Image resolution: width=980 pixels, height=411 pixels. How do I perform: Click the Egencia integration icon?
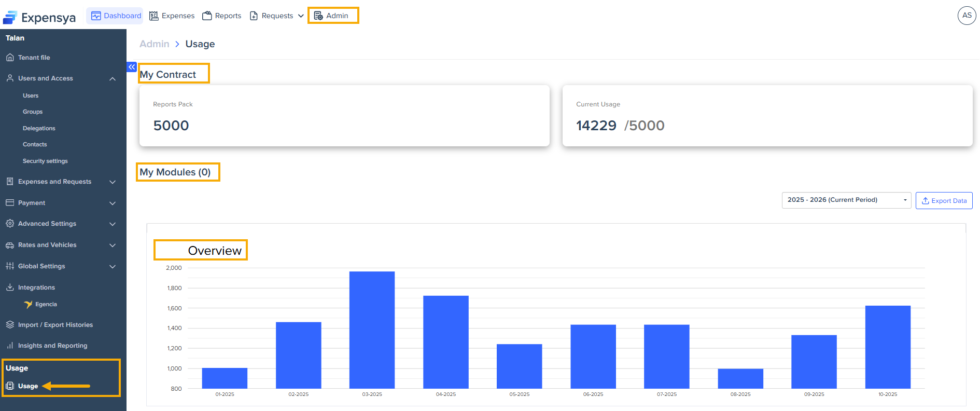28,304
